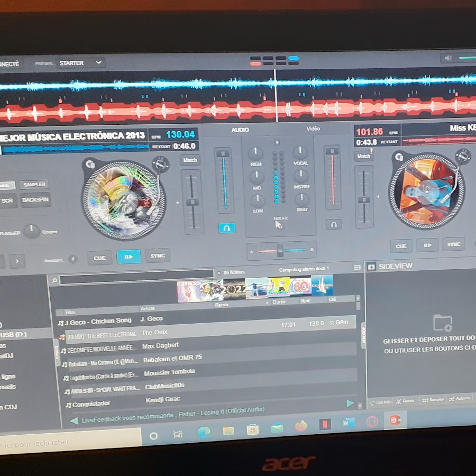Open the Remix tab in sideview

pos(405,401)
